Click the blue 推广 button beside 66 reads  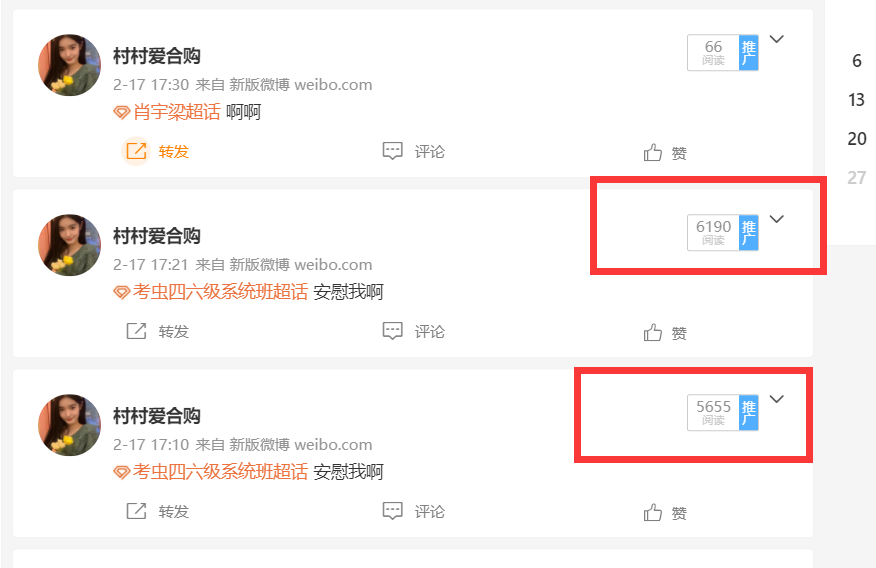coord(749,52)
